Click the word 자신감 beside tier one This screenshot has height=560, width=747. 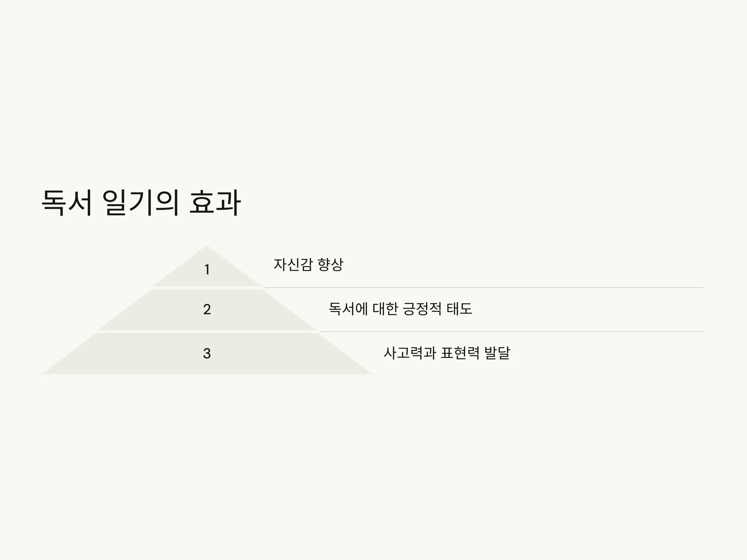[293, 264]
